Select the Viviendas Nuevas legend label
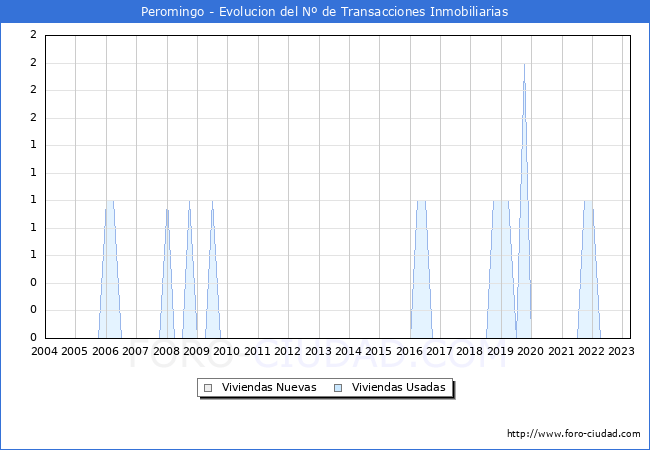Viewport: 650px width, 450px height. 269,387
